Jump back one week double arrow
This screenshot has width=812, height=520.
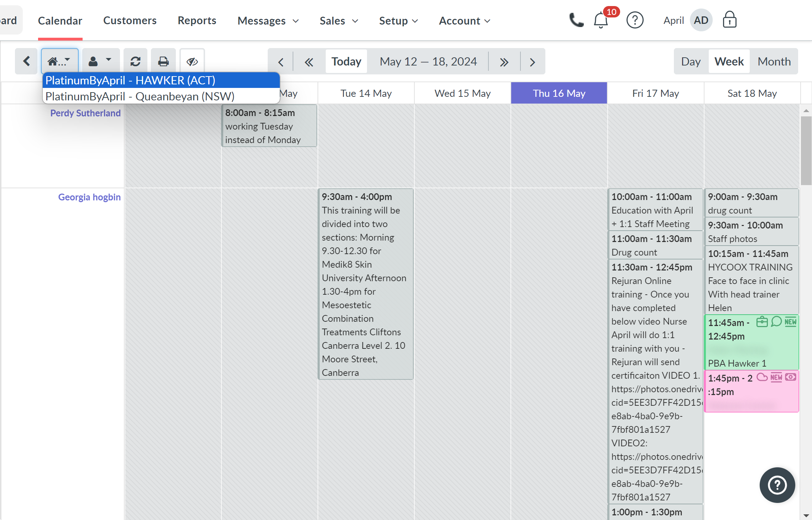tap(309, 62)
